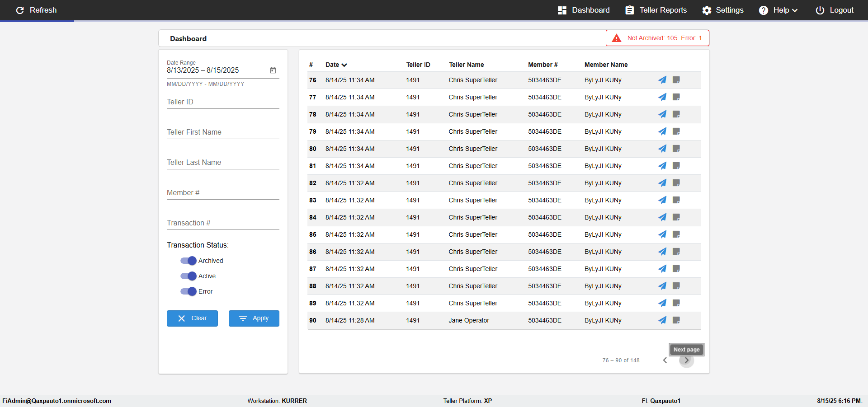Toggle the Error status switch
This screenshot has height=407, width=868.
click(188, 291)
